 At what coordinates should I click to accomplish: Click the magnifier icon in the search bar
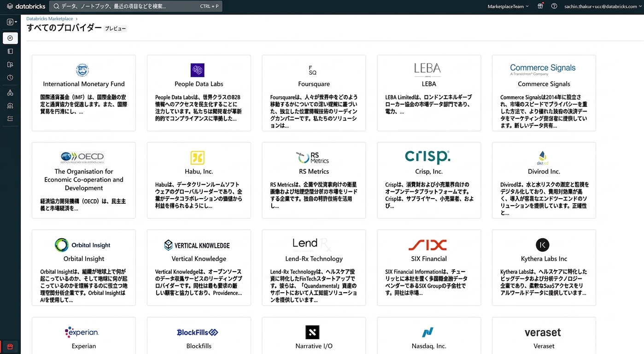[x=56, y=6]
